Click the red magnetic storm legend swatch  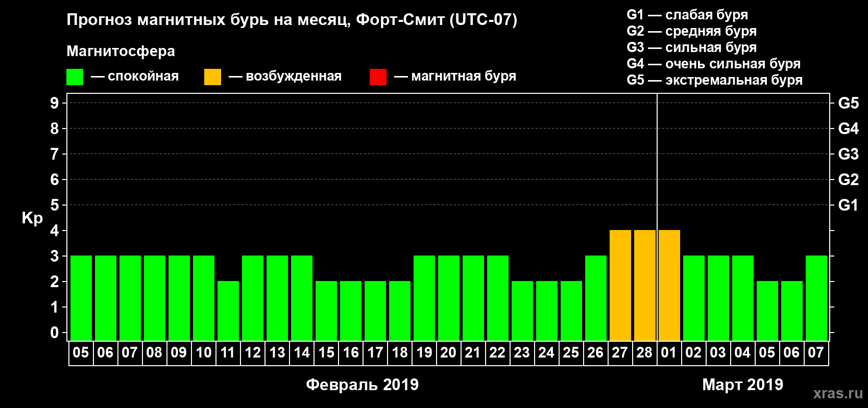(378, 77)
